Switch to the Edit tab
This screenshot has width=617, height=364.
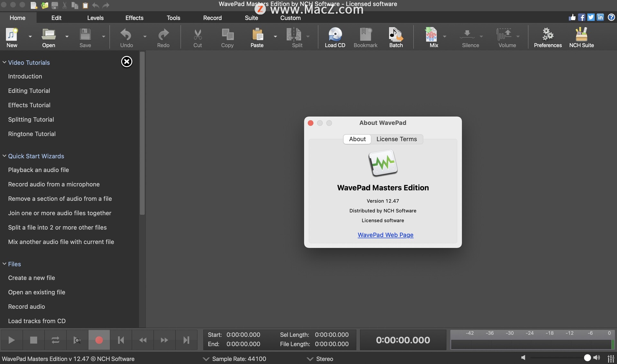[x=56, y=18]
